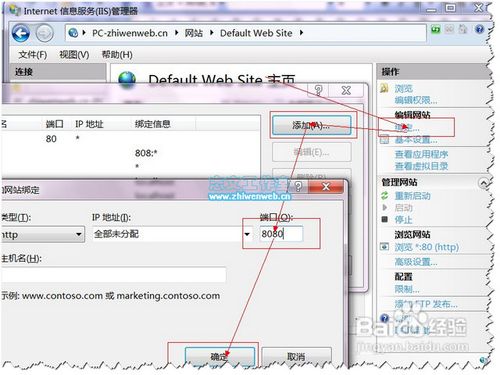500x375 pixels.
Task: Open the 查看虚拟目录 link
Action: click(421, 166)
